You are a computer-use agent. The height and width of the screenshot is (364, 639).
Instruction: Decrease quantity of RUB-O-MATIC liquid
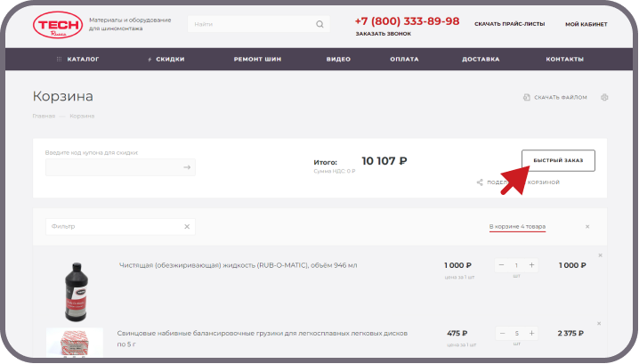pos(501,265)
